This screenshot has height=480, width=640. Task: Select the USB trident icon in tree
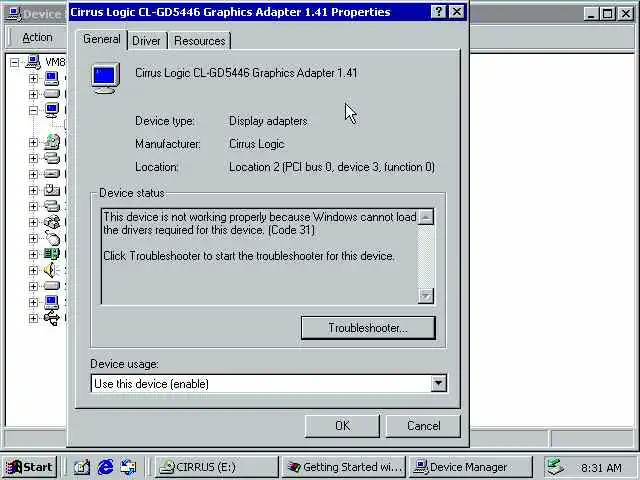point(52,318)
